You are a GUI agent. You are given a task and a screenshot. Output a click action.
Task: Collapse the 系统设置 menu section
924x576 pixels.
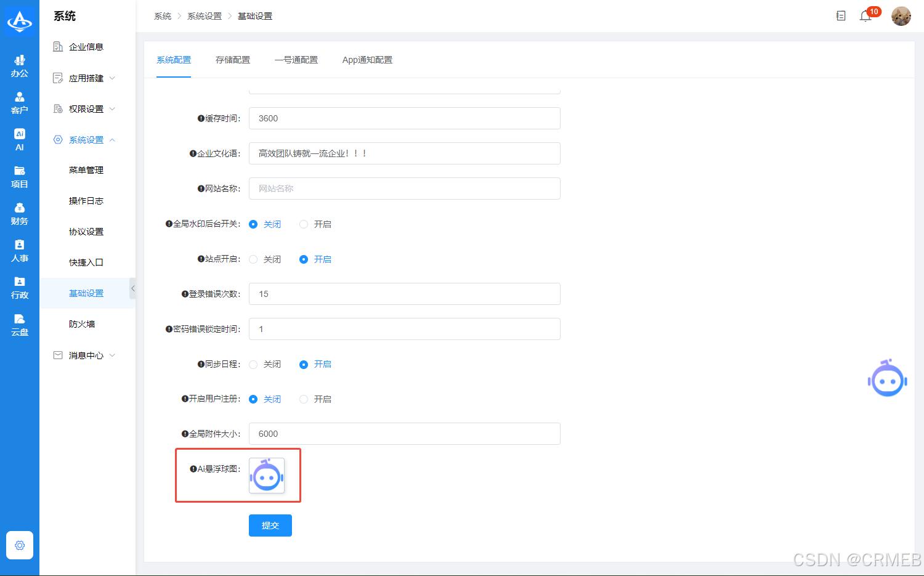[85, 139]
